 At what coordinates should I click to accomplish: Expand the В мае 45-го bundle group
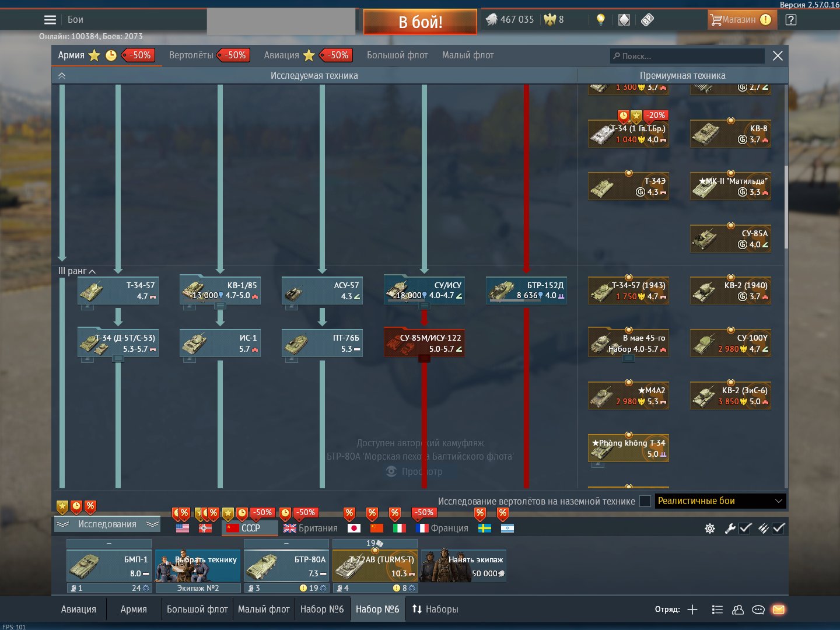tap(628, 358)
